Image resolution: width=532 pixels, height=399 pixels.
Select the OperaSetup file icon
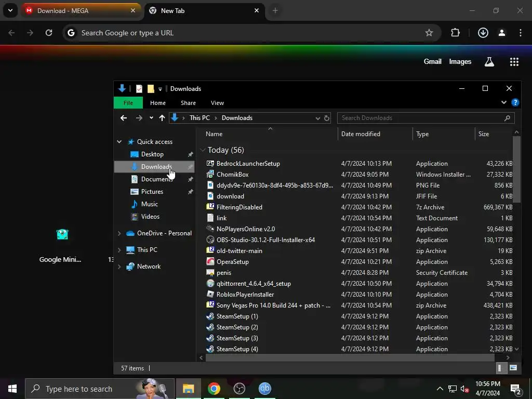[x=210, y=262]
